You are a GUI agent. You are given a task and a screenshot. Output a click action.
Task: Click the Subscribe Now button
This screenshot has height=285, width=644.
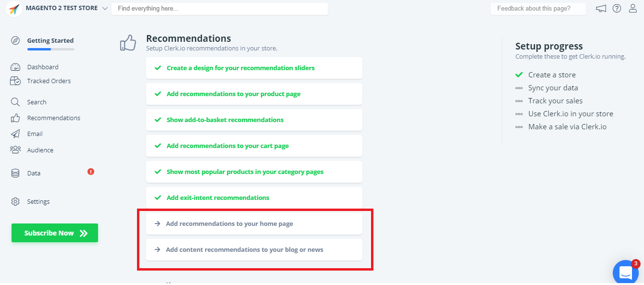[55, 233]
